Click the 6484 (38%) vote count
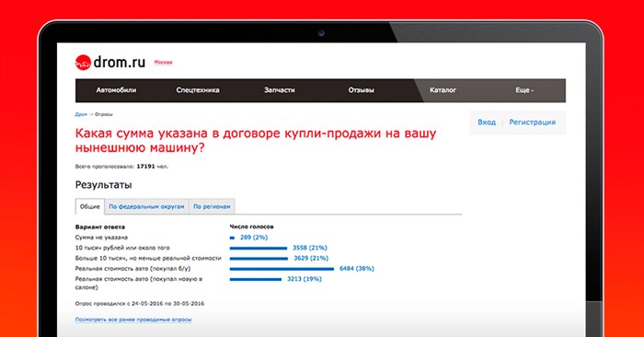 click(x=357, y=268)
